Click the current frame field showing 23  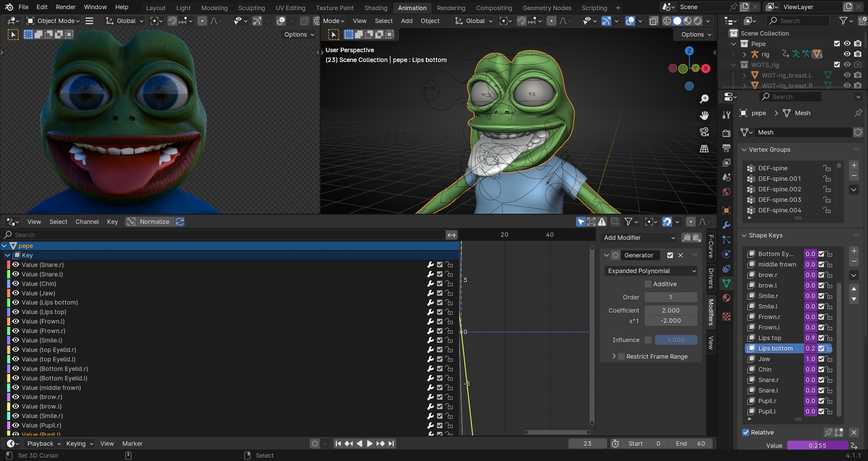pyautogui.click(x=587, y=444)
